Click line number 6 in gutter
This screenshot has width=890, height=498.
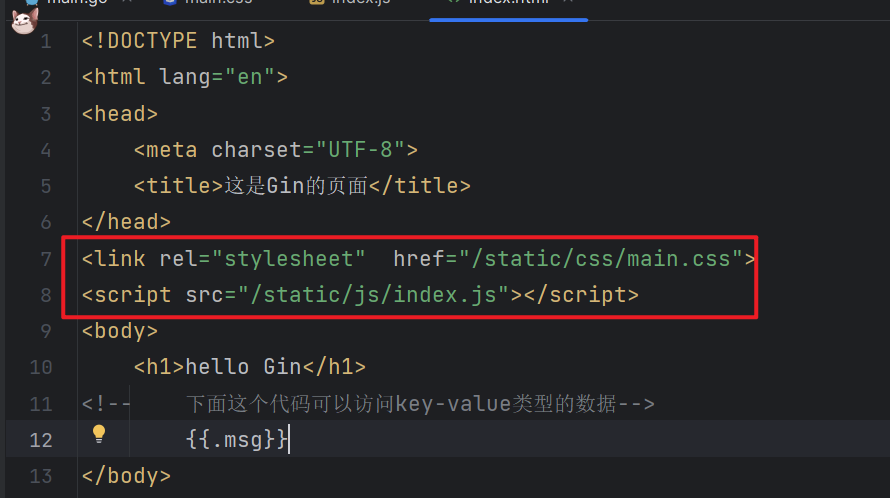pos(46,223)
